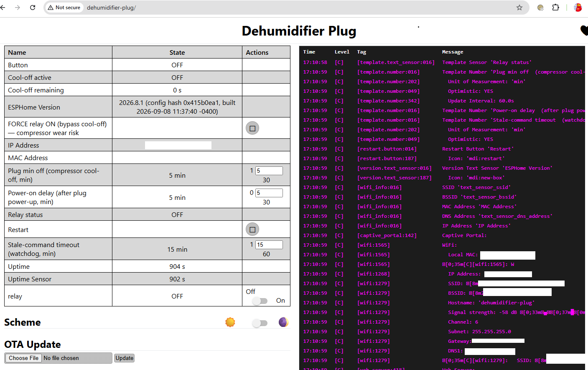
Task: Click the Button row label
Action: [x=18, y=65]
